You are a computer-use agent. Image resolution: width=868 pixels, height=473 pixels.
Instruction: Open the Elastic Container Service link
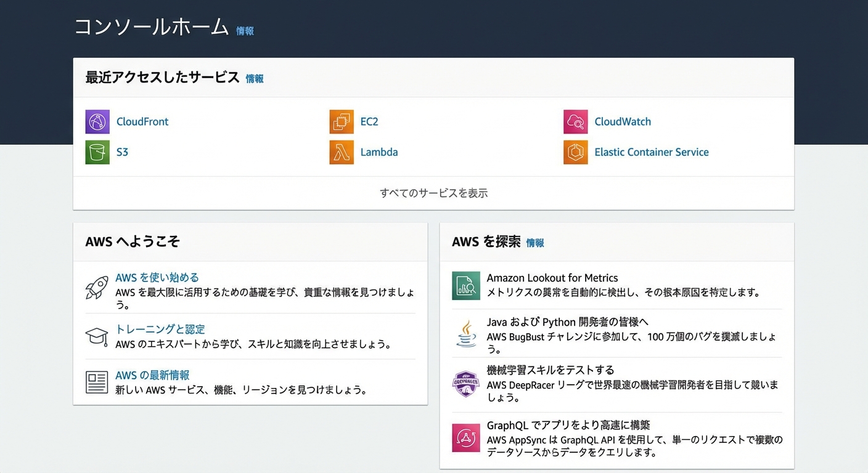pyautogui.click(x=652, y=152)
